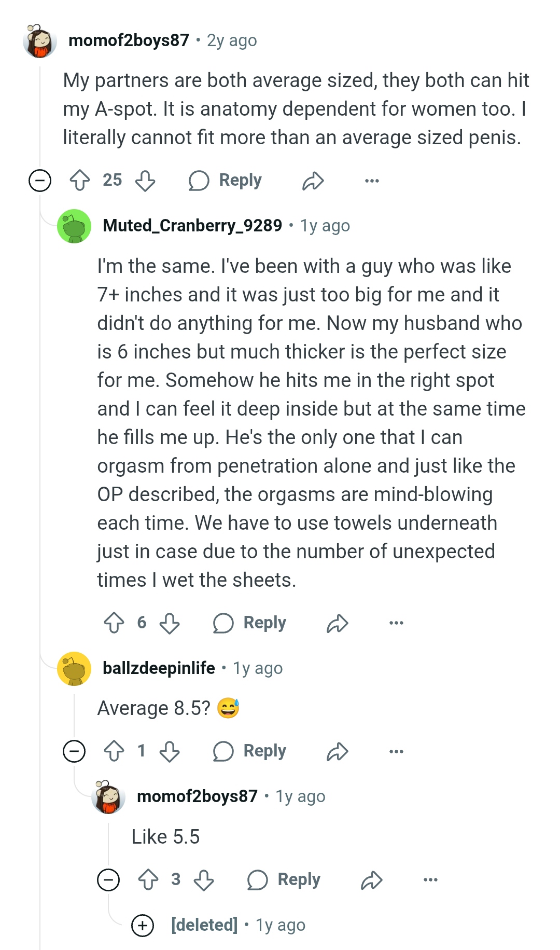Screen dimensions: 560x950
Task: Collapse the 'Like 5.5' reply thread
Action: [x=108, y=879]
